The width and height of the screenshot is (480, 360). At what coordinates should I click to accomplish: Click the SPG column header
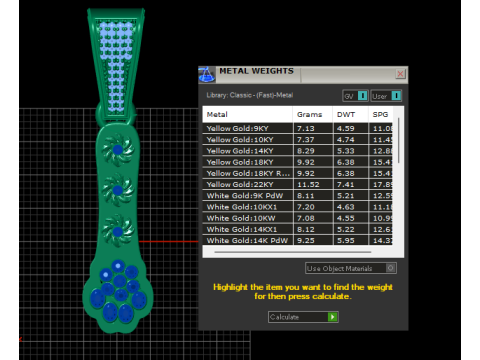(x=381, y=115)
